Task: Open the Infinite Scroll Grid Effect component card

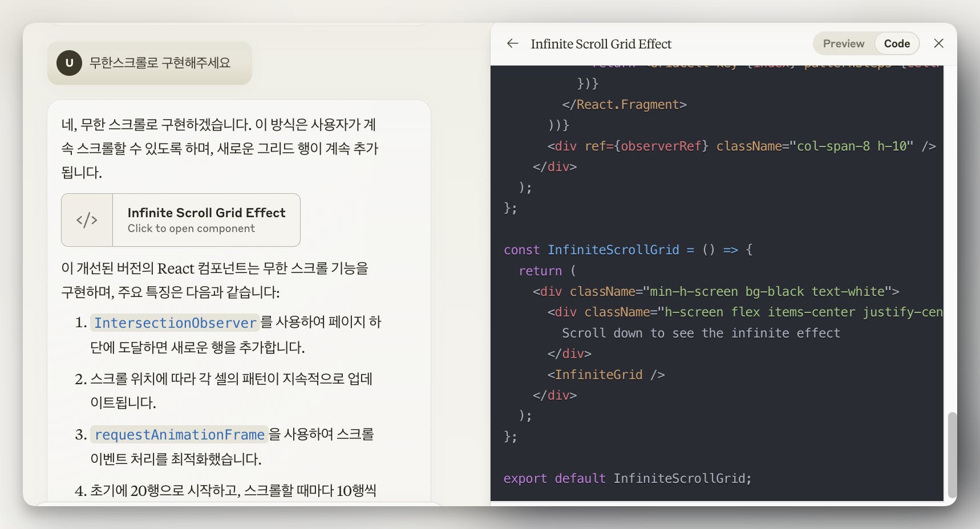Action: click(x=180, y=220)
